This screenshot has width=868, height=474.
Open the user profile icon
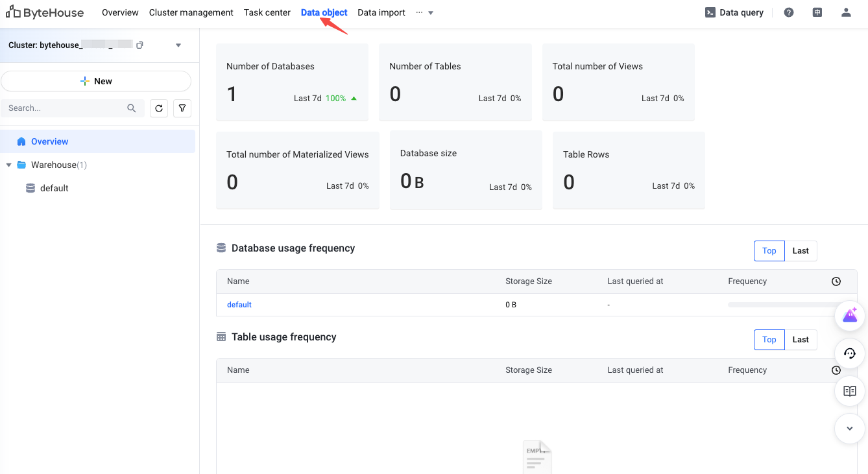846,12
